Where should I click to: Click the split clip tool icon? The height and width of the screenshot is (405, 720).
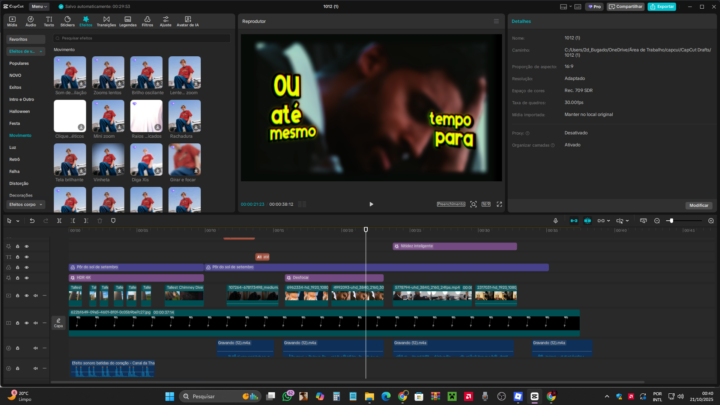[x=59, y=220]
